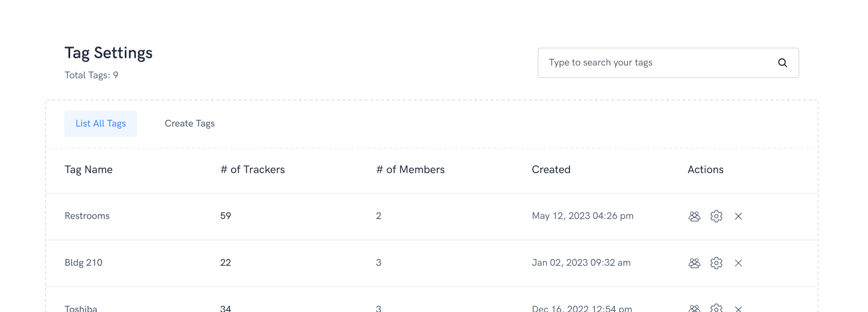Select the Toshiba tag row
This screenshot has width=868, height=312.
81,309
